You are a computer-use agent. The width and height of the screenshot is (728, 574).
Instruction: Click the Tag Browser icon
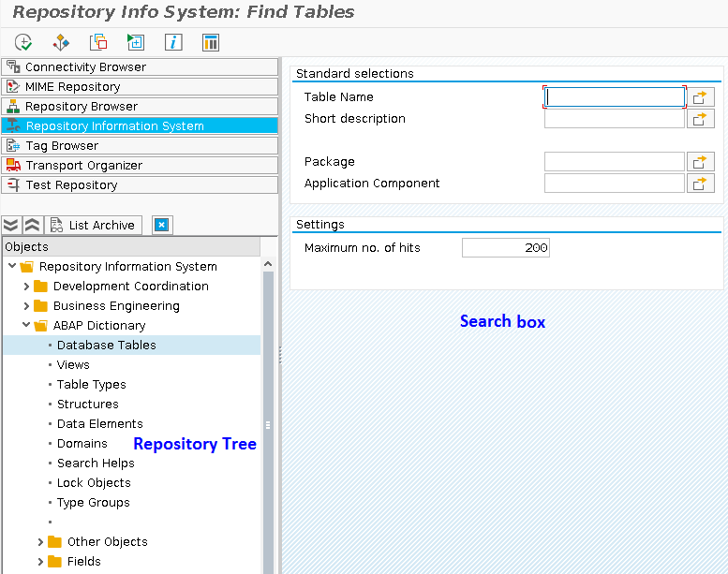(x=13, y=146)
